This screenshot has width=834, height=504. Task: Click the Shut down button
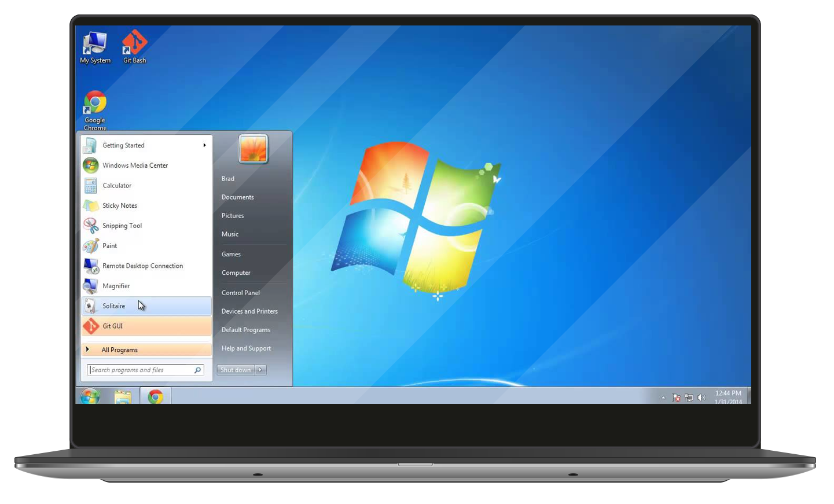pyautogui.click(x=236, y=370)
